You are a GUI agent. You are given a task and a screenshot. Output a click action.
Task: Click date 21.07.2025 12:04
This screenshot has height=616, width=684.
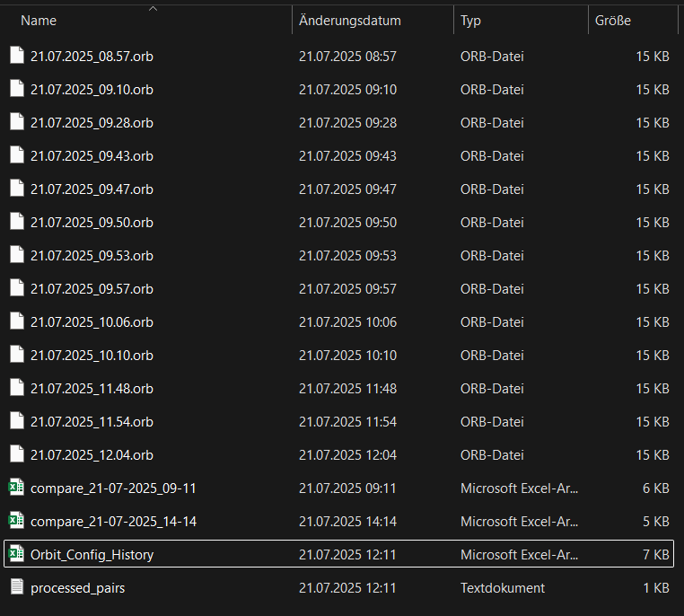(x=347, y=454)
